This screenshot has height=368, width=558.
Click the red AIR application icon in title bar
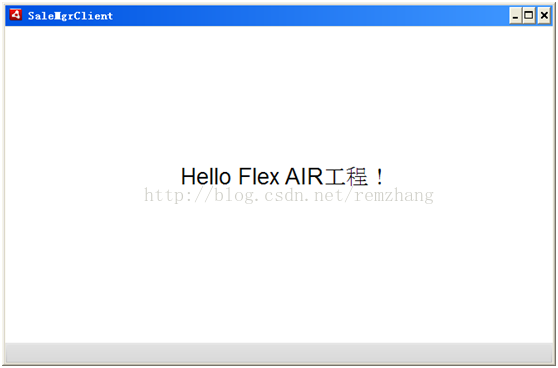(x=16, y=15)
